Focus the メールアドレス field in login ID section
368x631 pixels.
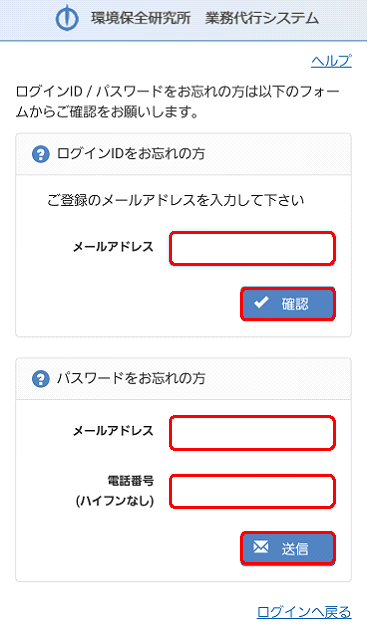point(252,248)
